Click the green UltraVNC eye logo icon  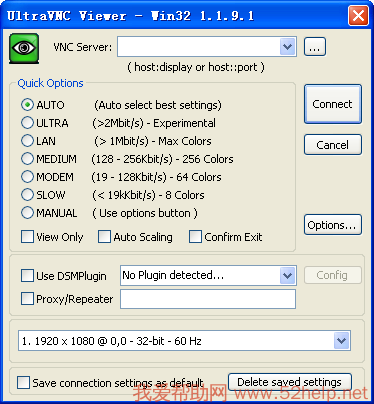(x=24, y=48)
